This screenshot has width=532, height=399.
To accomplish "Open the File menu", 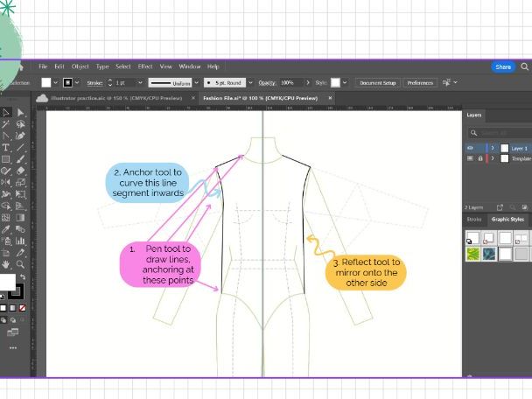I will (43, 66).
